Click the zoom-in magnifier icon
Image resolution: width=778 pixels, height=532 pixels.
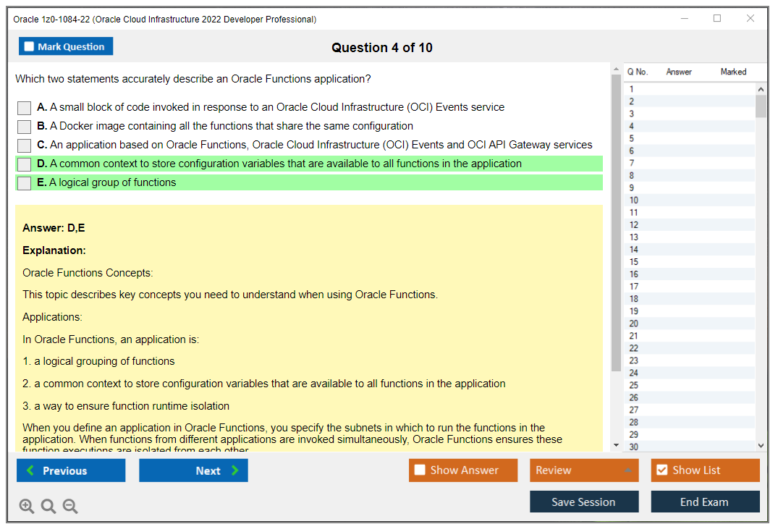[27, 506]
